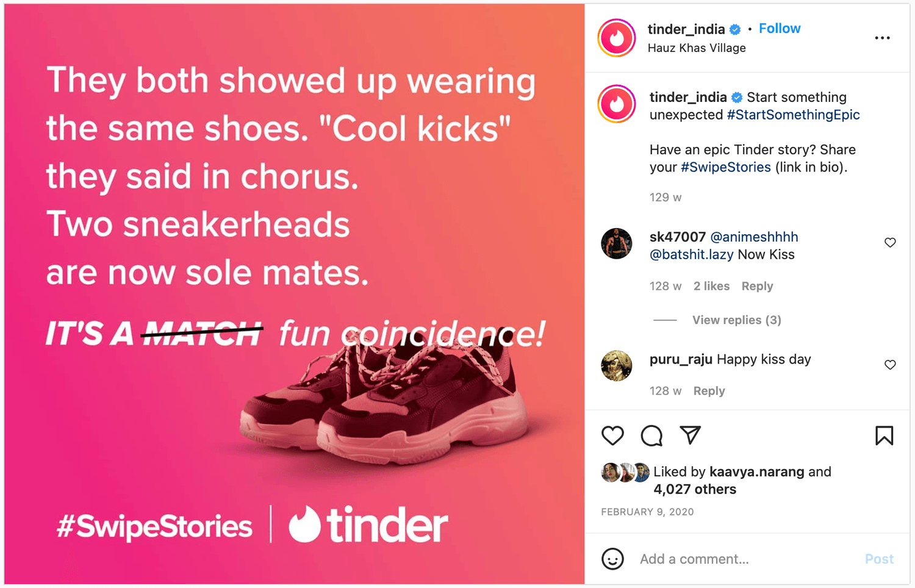Like sk47007's comment with its heart

click(890, 243)
